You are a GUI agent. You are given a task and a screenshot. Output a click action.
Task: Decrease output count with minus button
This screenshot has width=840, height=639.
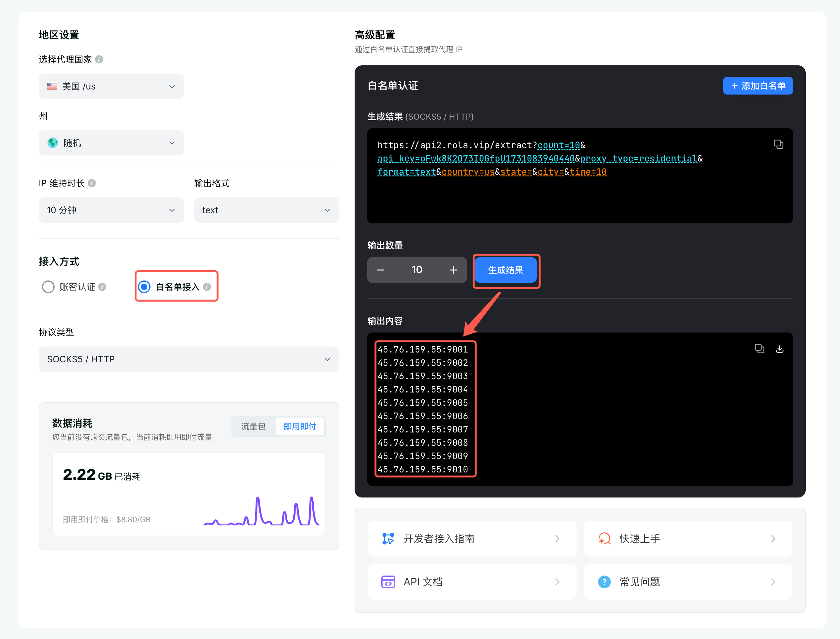381,270
